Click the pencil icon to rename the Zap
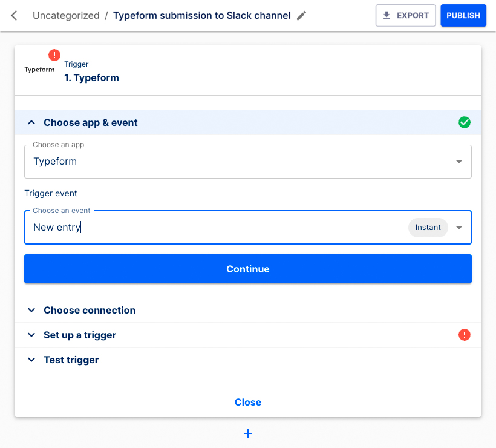496x448 pixels. [301, 16]
